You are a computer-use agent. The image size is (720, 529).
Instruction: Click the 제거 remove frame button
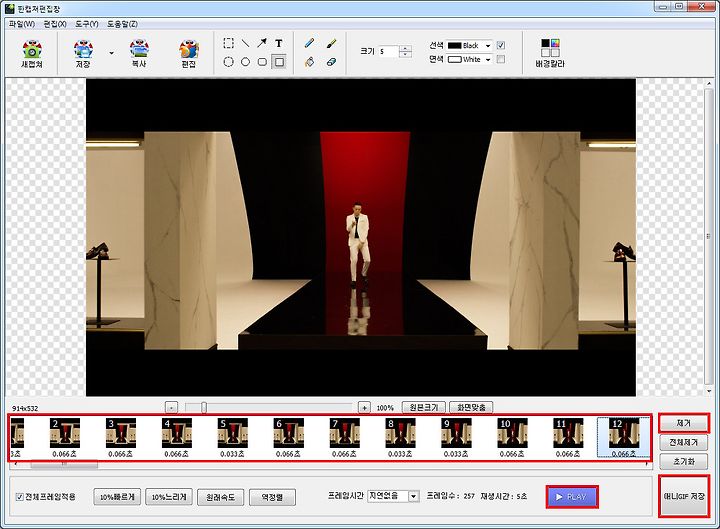[x=684, y=423]
